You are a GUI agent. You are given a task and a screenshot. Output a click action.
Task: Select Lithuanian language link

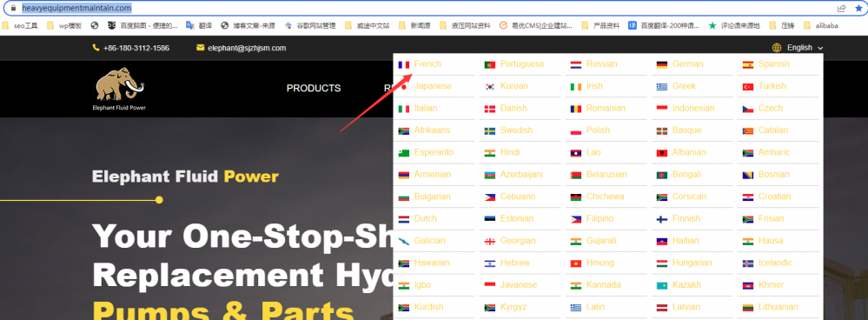779,307
